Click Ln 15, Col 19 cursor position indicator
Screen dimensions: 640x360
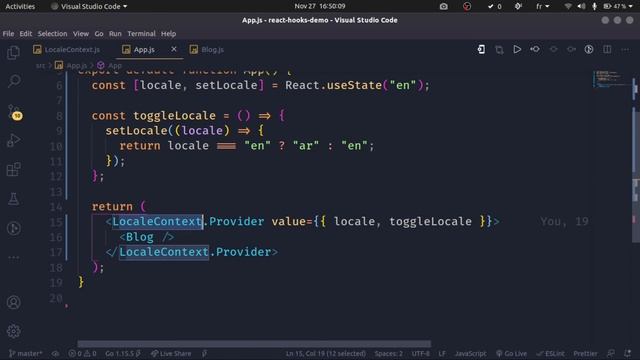pos(325,353)
